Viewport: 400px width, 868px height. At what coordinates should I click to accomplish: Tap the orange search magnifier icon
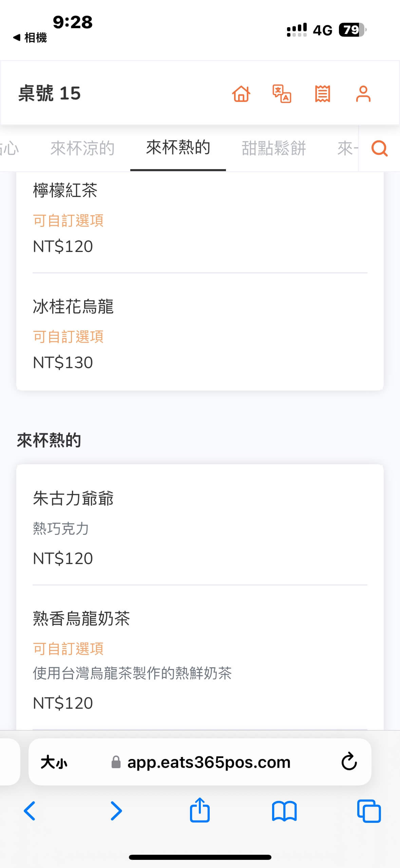pos(379,148)
